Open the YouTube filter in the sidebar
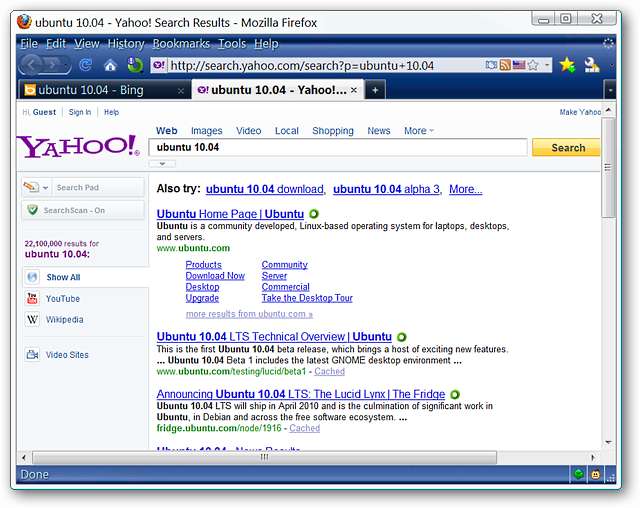The width and height of the screenshot is (640, 508). click(62, 298)
